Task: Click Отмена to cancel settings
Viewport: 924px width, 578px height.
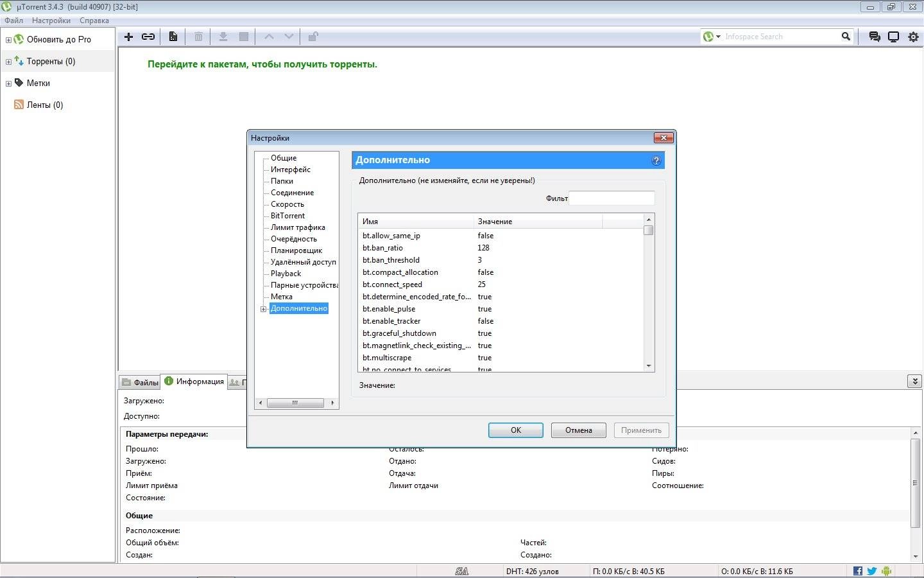Action: [x=578, y=430]
